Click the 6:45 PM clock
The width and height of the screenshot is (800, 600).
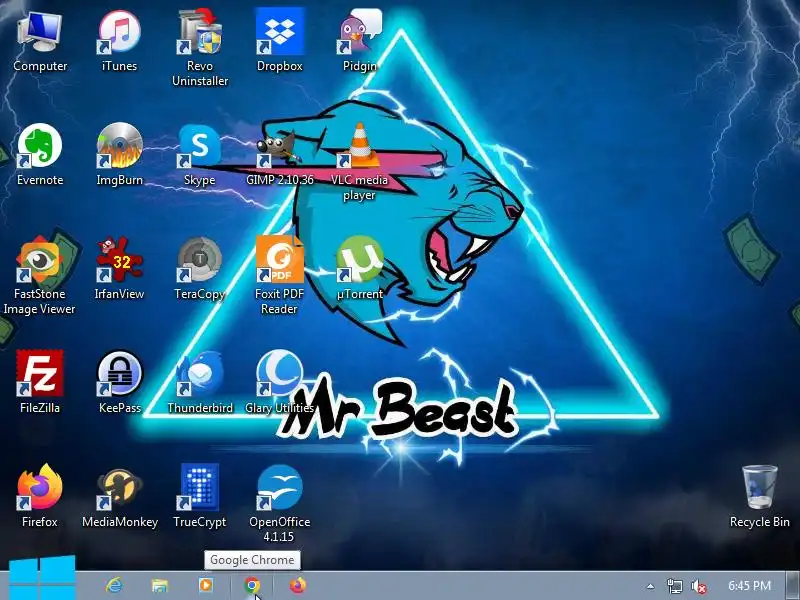point(749,586)
